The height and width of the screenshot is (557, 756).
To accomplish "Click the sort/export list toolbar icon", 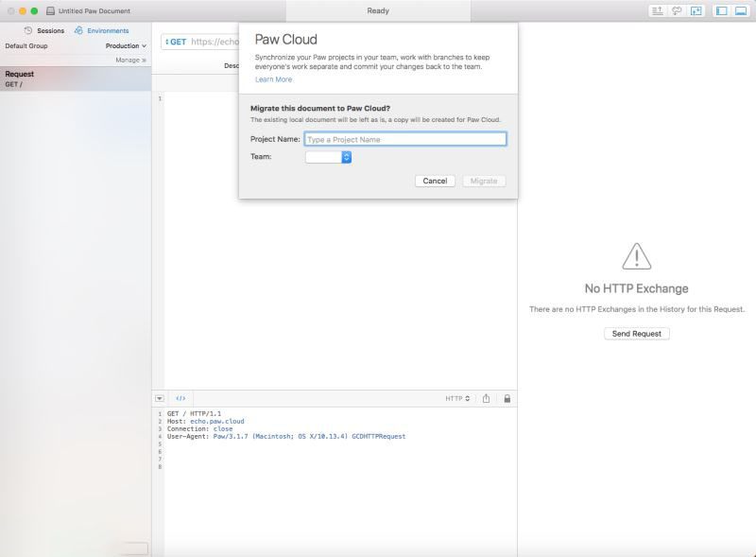I will (657, 10).
